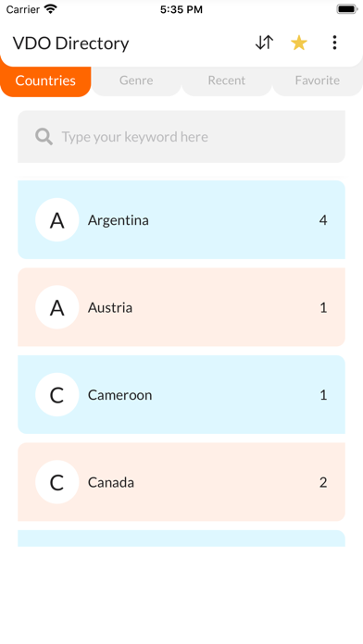Image resolution: width=363 pixels, height=644 pixels.
Task: Tap the letter A circle beside Austria
Action: tap(57, 307)
